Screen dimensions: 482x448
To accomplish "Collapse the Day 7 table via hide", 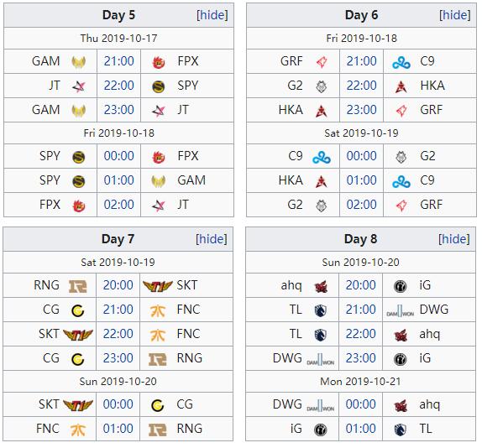I will (212, 239).
